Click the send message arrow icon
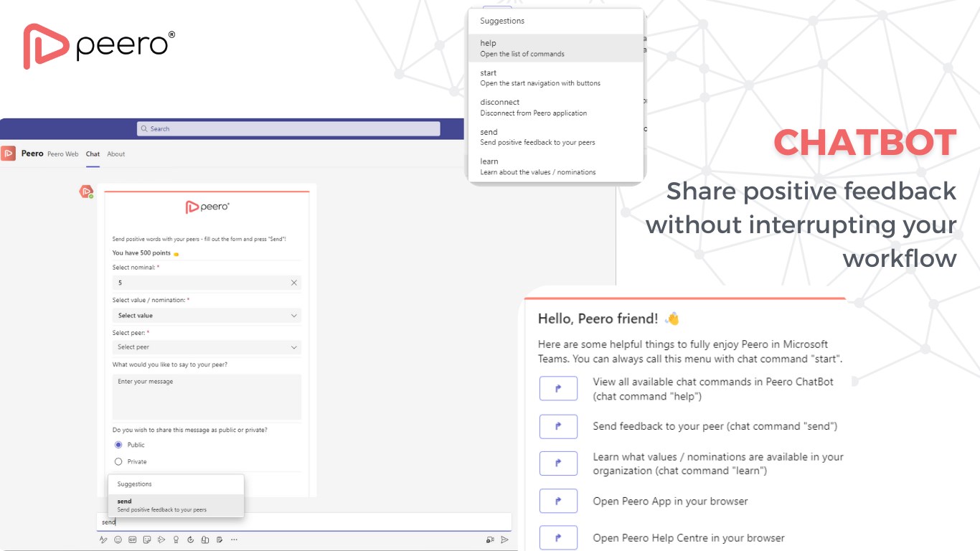 click(x=505, y=540)
